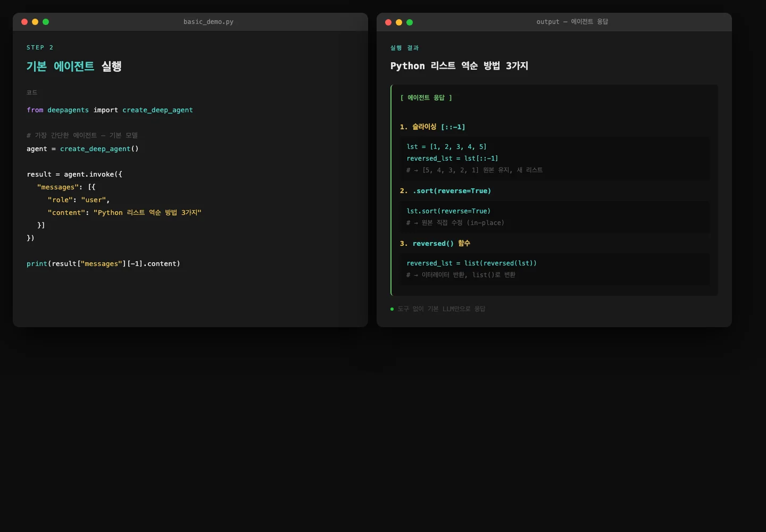The height and width of the screenshot is (532, 766).
Task: Click the Python 리스트 역순 방법 3가지 heading
Action: tap(459, 66)
